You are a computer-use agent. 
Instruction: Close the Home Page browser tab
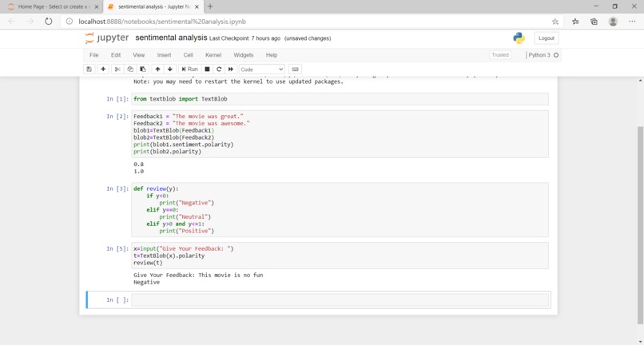coord(97,6)
